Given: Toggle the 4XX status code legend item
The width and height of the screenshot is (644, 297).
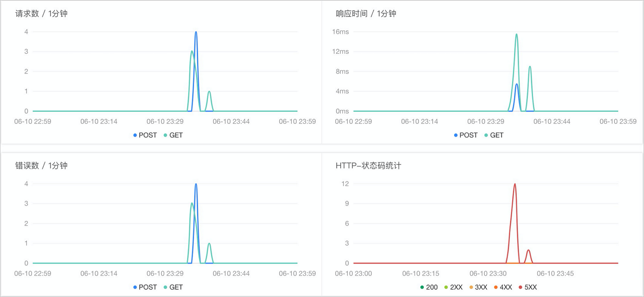Looking at the screenshot, I should [503, 287].
